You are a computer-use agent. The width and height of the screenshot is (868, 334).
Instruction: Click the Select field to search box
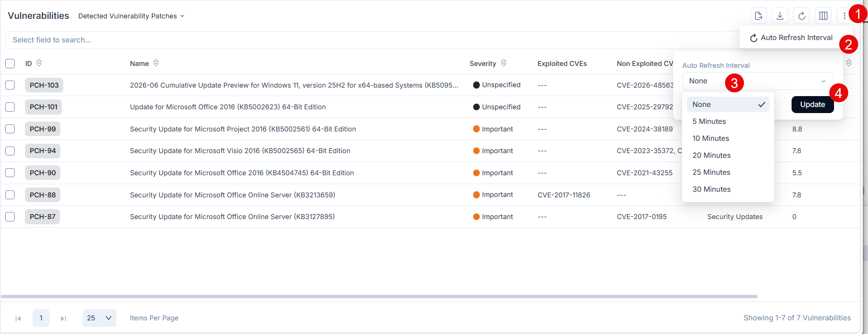(x=373, y=40)
